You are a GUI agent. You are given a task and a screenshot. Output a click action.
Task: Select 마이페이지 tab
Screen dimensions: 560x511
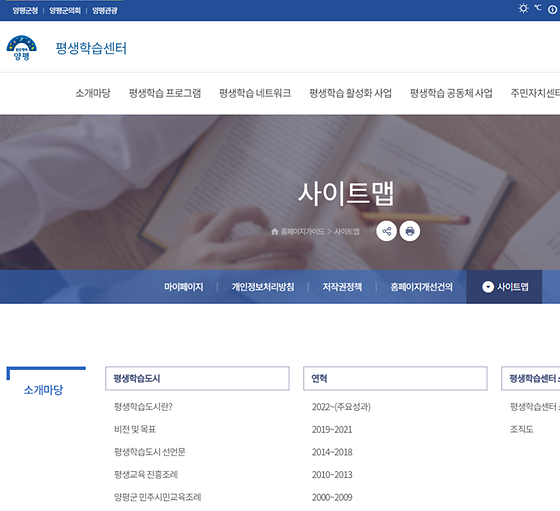click(x=184, y=287)
